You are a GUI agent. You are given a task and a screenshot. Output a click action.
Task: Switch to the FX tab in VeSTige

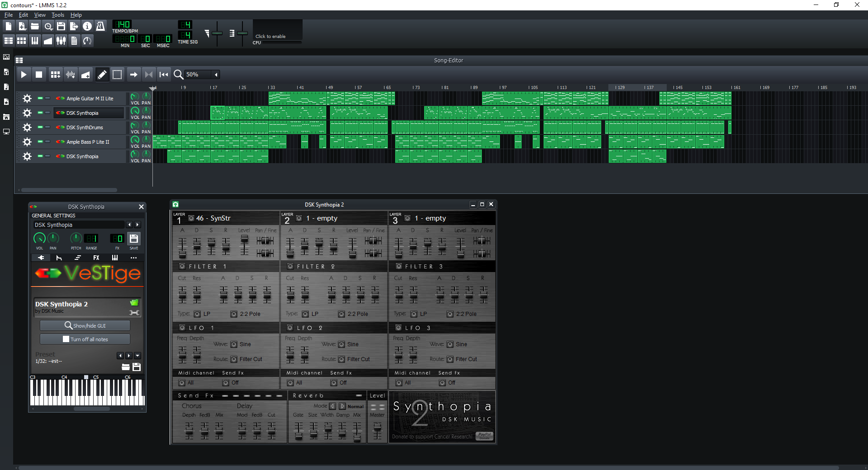tap(96, 258)
